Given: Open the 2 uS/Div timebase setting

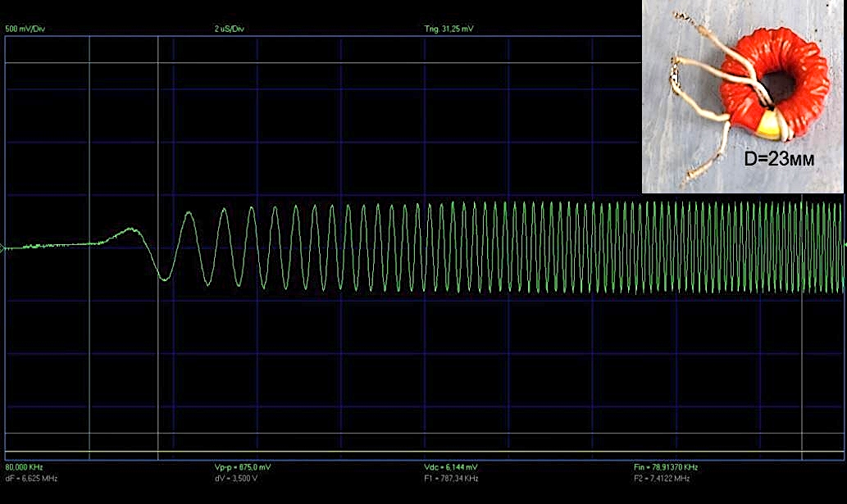Looking at the screenshot, I should (229, 29).
